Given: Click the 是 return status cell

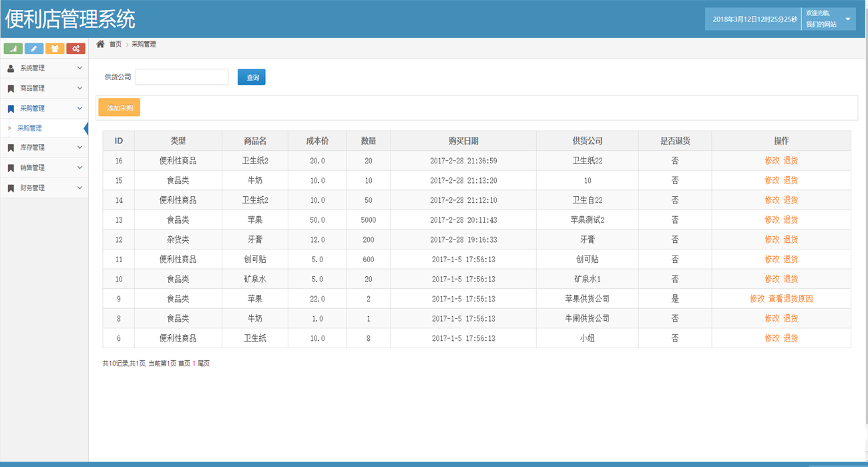Looking at the screenshot, I should coord(675,299).
